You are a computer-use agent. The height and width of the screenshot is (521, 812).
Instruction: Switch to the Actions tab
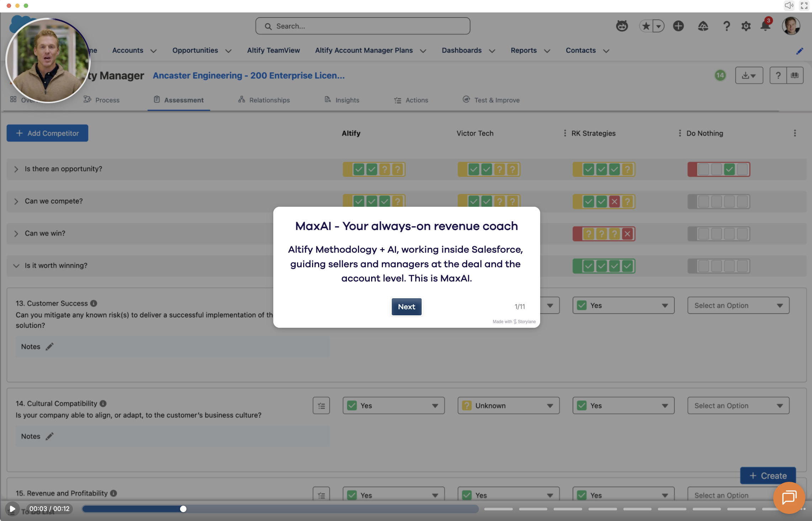[411, 100]
